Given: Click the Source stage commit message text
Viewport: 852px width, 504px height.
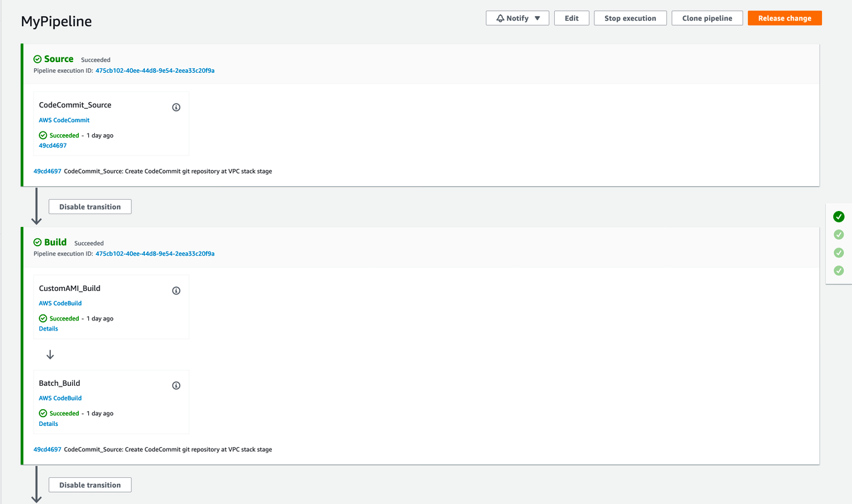Looking at the screenshot, I should click(x=168, y=172).
